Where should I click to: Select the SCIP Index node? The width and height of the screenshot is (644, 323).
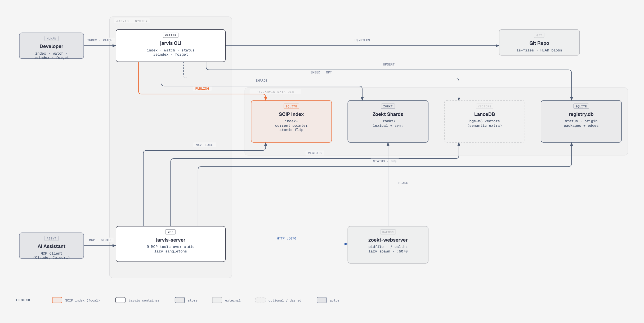(x=291, y=121)
